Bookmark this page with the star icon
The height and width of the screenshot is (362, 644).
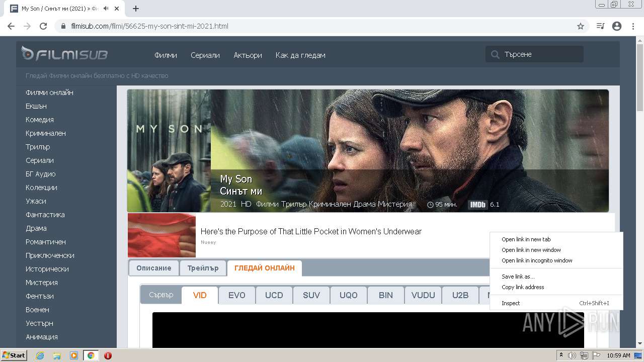[581, 26]
